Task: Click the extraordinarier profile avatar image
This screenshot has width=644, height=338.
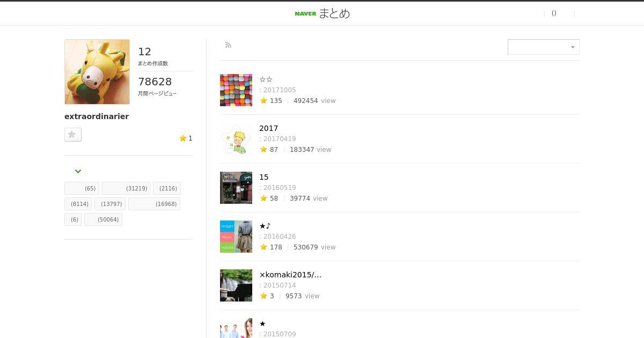Action: (97, 72)
